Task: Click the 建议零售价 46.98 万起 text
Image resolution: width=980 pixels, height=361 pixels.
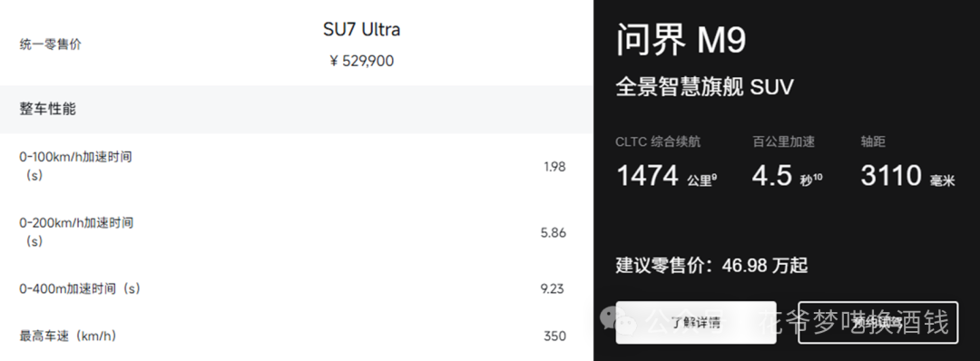Action: point(712,266)
